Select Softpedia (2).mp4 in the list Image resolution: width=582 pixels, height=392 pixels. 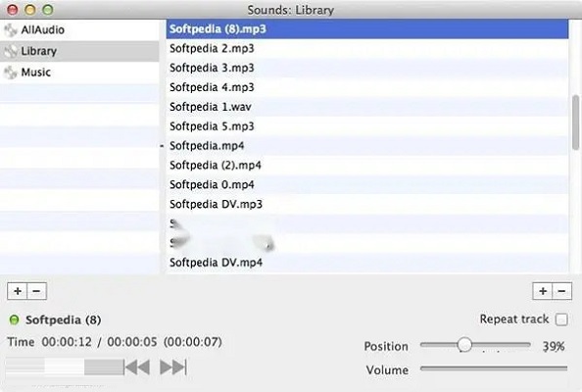(x=367, y=166)
